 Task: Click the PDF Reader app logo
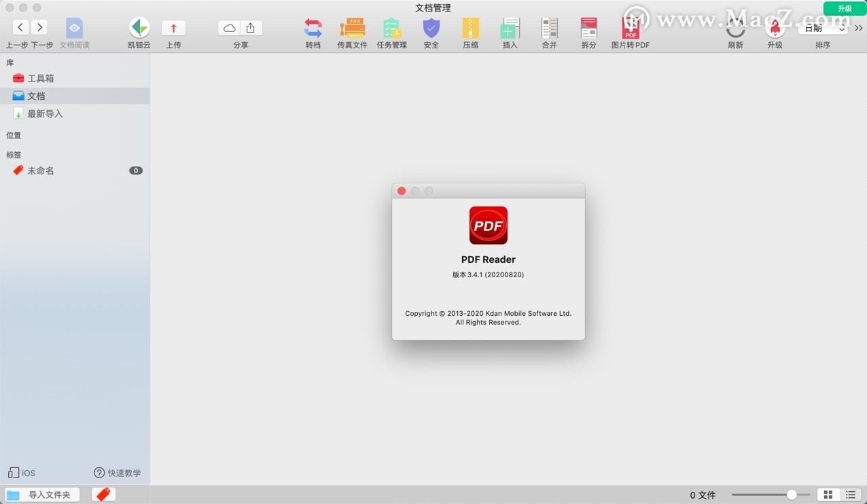489,226
